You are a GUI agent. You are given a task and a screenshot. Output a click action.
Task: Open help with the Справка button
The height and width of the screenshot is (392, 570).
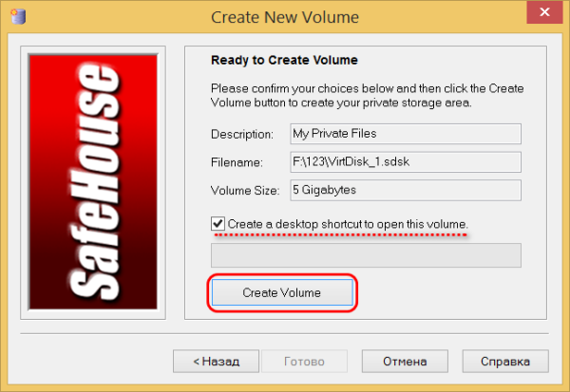[x=505, y=361]
